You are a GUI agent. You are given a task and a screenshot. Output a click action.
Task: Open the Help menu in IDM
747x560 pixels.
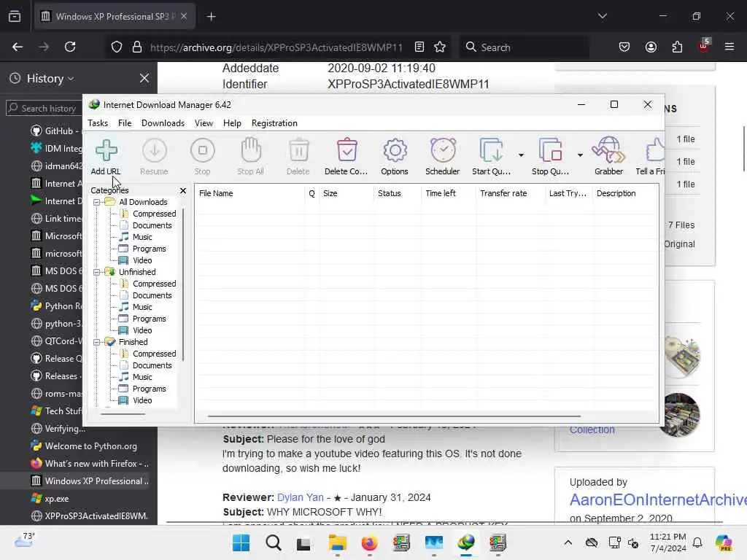coord(232,123)
